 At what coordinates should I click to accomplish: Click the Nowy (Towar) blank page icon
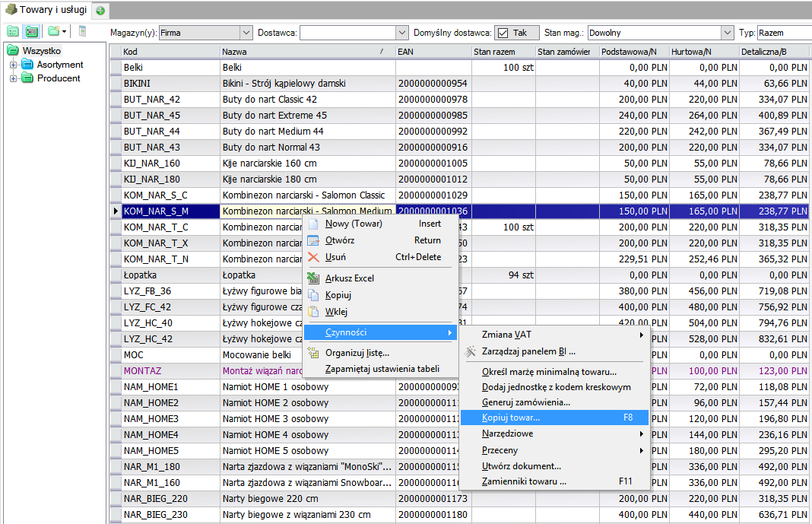point(313,224)
